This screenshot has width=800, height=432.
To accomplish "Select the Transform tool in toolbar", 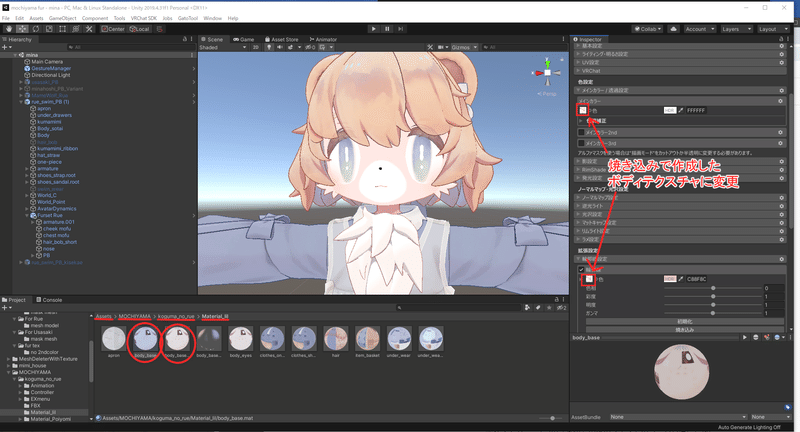I will click(76, 29).
